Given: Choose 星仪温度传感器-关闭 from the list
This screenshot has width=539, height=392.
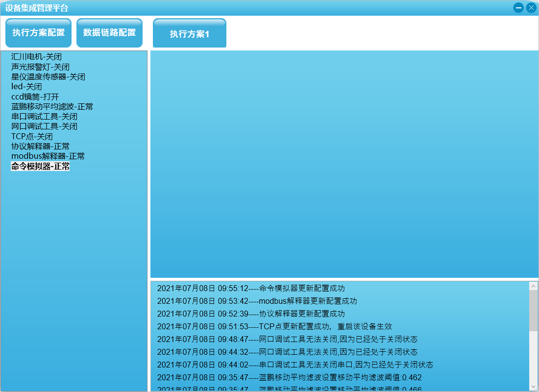Looking at the screenshot, I should pos(48,77).
